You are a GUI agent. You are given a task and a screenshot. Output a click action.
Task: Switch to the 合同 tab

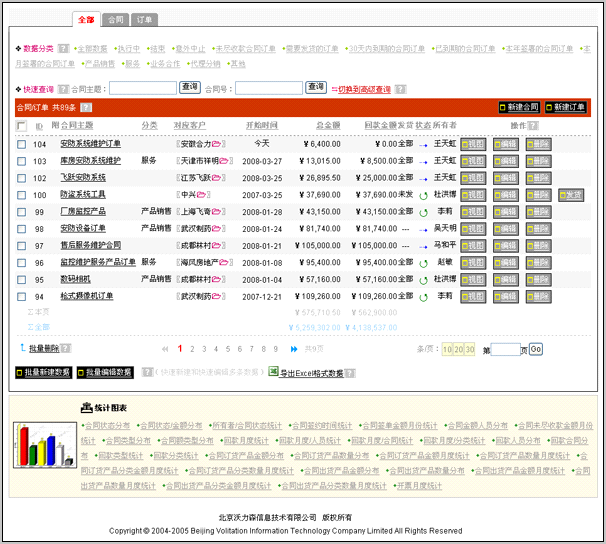[x=116, y=20]
